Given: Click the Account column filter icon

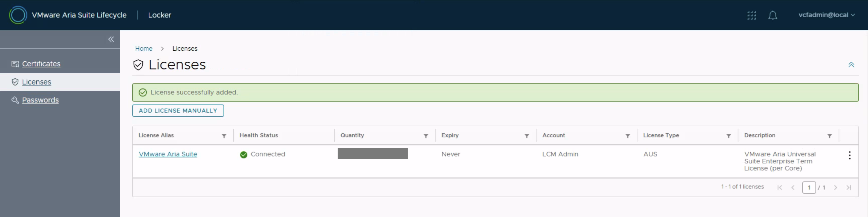Looking at the screenshot, I should coord(628,136).
